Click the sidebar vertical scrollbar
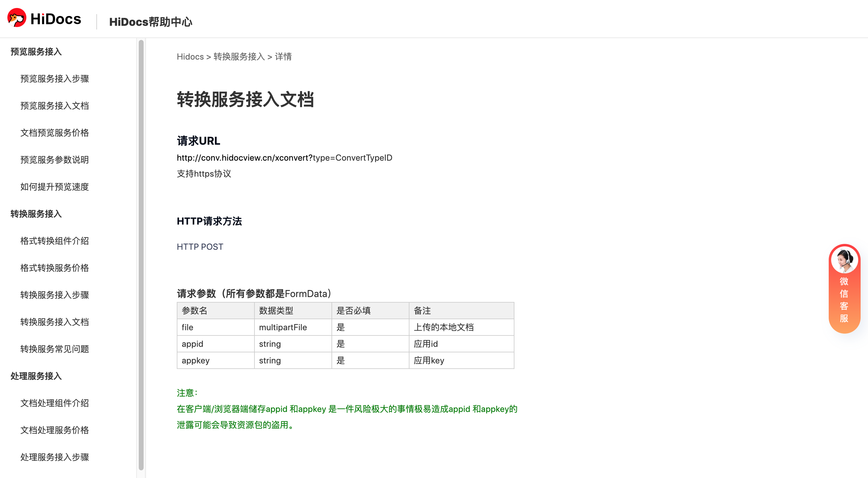 [141, 255]
